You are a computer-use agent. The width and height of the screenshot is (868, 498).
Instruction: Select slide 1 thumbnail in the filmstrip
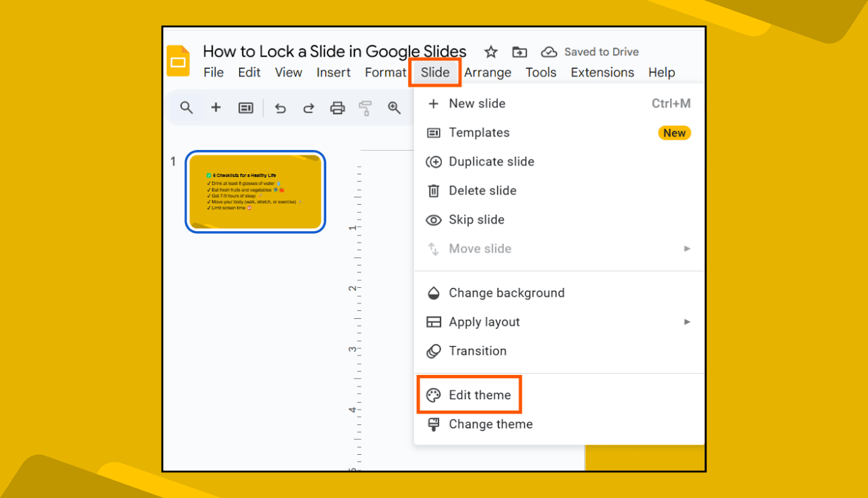255,191
